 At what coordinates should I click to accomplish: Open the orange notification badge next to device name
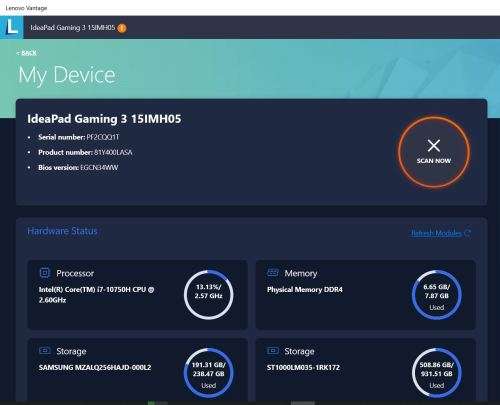pos(122,28)
